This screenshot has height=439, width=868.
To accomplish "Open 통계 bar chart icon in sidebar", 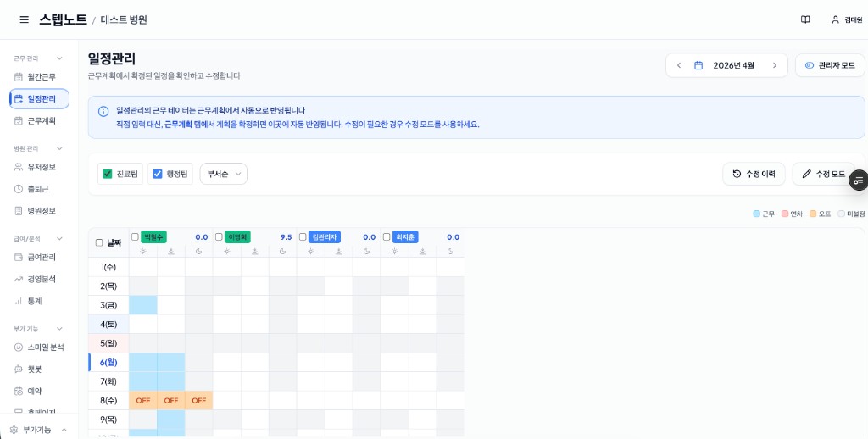I will [x=19, y=301].
